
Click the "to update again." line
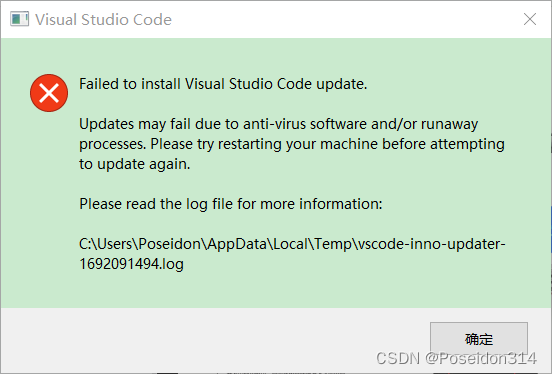pyautogui.click(x=134, y=164)
